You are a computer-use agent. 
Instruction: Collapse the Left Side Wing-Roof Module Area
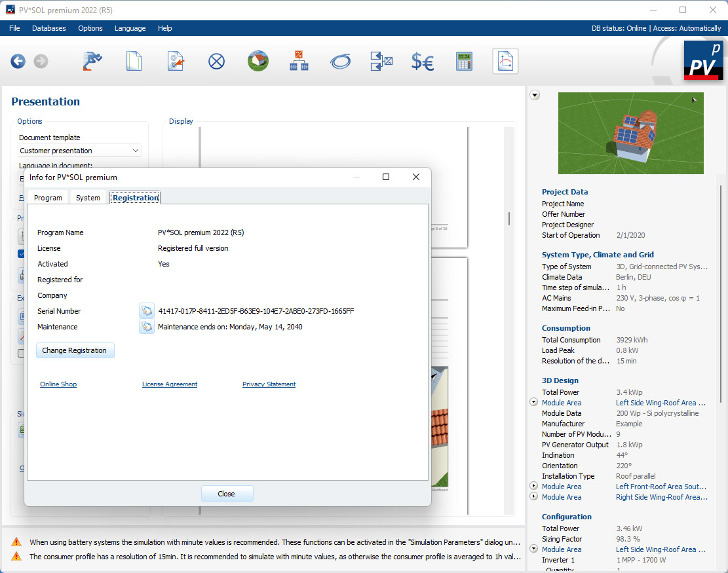coord(534,403)
